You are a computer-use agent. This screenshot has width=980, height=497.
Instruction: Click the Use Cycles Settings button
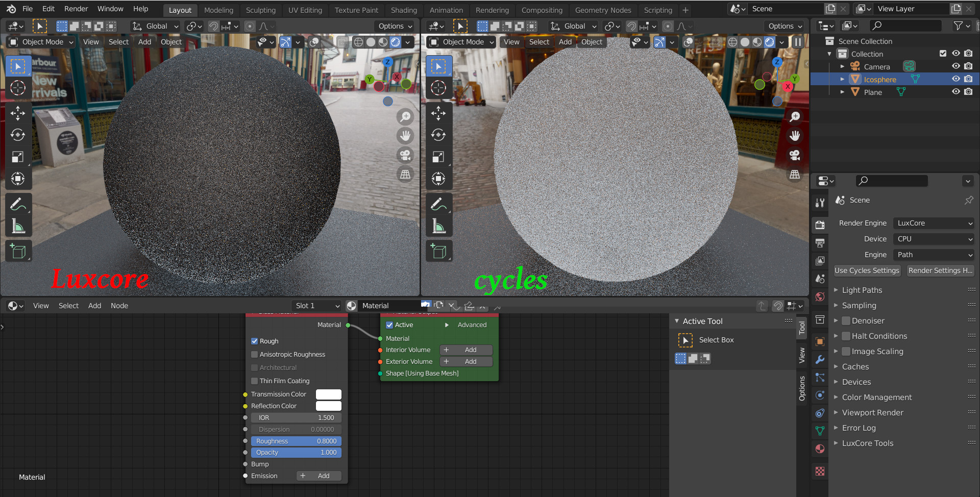click(x=867, y=270)
